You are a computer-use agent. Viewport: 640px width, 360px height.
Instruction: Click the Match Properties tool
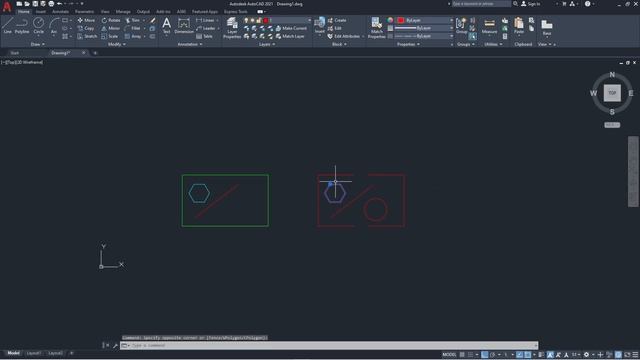tap(376, 28)
